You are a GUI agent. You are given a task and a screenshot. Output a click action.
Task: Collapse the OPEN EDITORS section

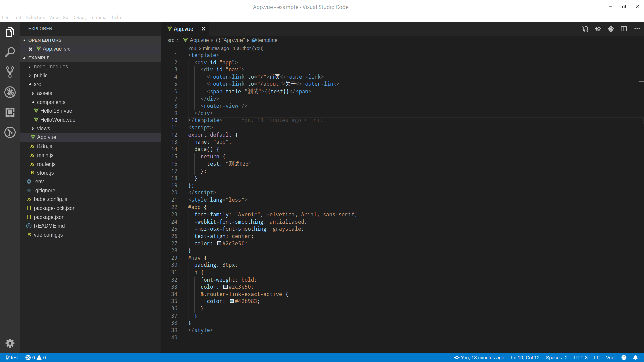[45, 40]
